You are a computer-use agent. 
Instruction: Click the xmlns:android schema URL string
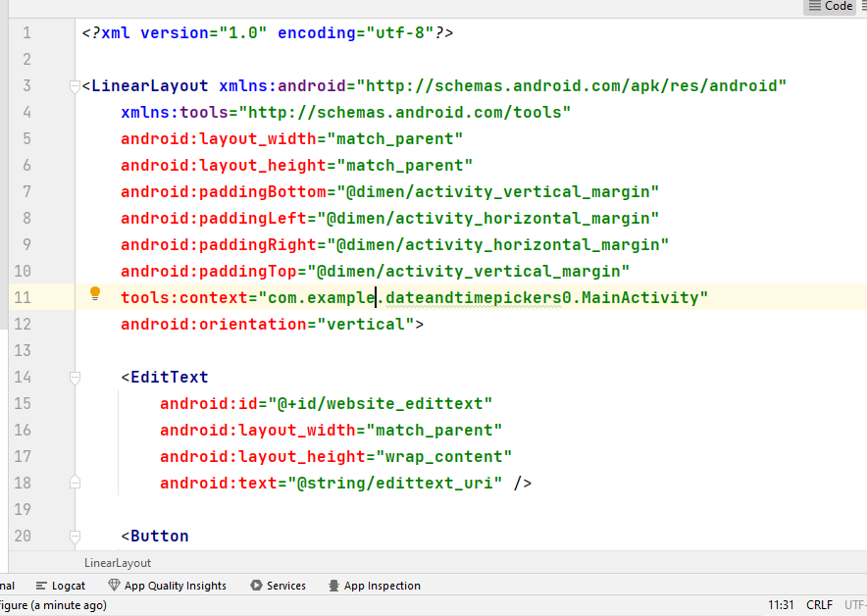coord(571,85)
